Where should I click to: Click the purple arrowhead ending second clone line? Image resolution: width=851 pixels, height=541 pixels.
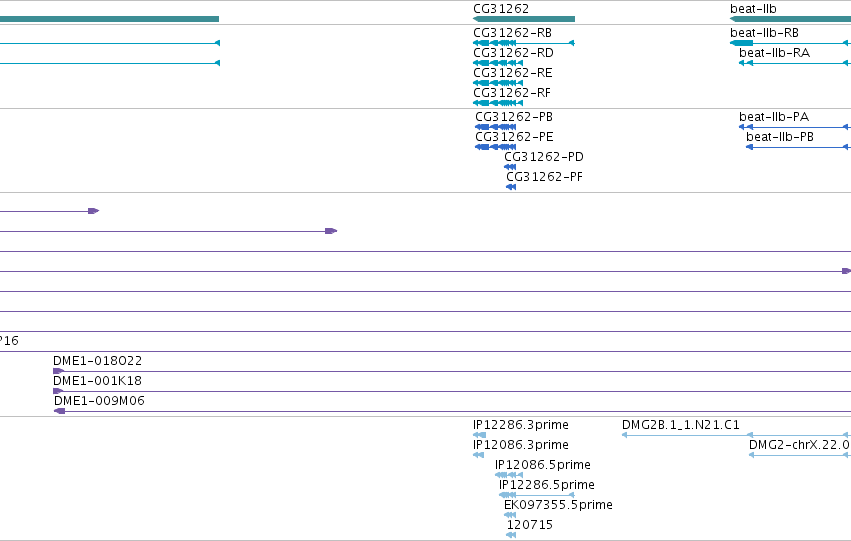331,231
